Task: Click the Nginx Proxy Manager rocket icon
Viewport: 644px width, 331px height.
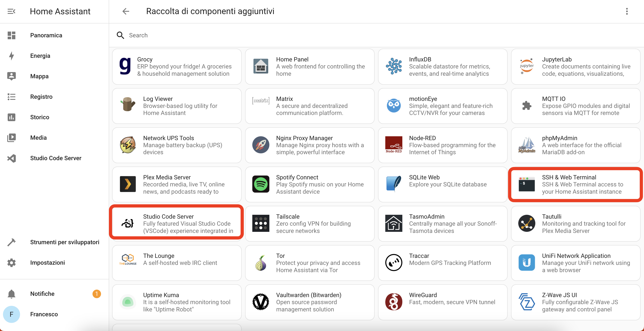Action: pyautogui.click(x=261, y=145)
